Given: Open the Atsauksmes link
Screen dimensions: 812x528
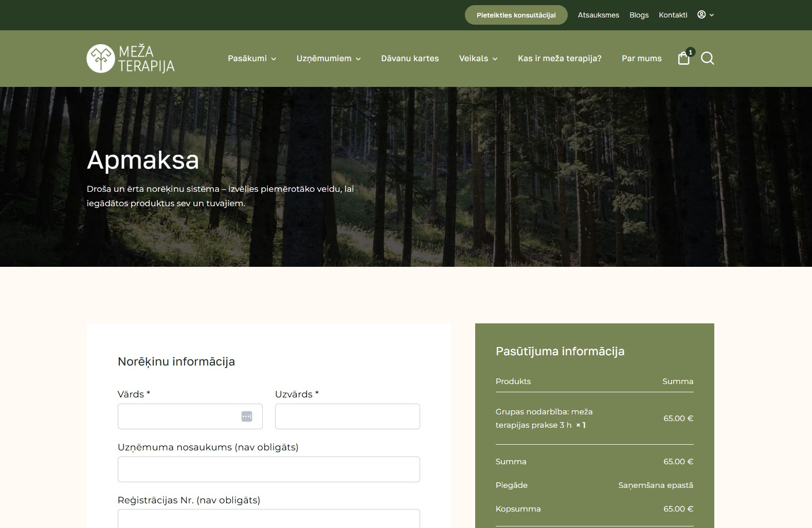Looking at the screenshot, I should click(598, 15).
